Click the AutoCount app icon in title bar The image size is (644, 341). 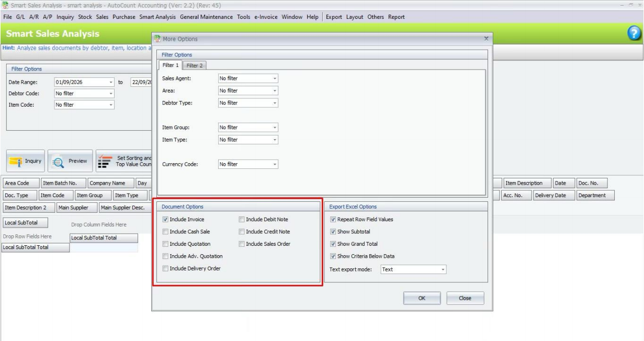tap(5, 5)
